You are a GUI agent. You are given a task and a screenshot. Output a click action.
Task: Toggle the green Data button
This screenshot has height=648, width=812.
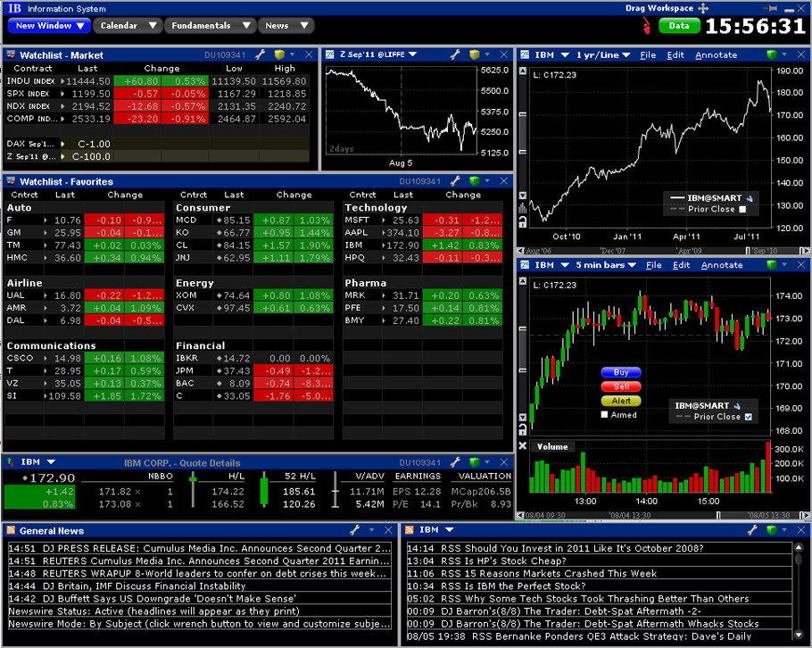coord(679,25)
